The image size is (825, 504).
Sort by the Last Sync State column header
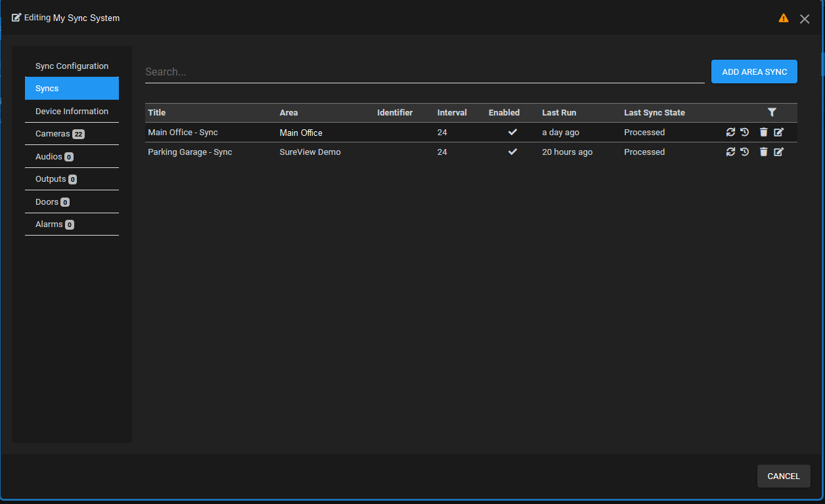pos(654,113)
